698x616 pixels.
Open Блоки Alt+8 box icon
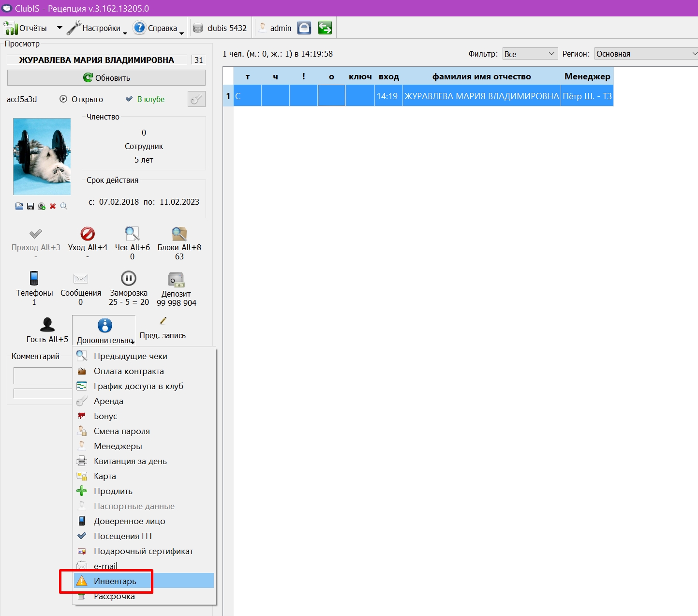pyautogui.click(x=179, y=234)
